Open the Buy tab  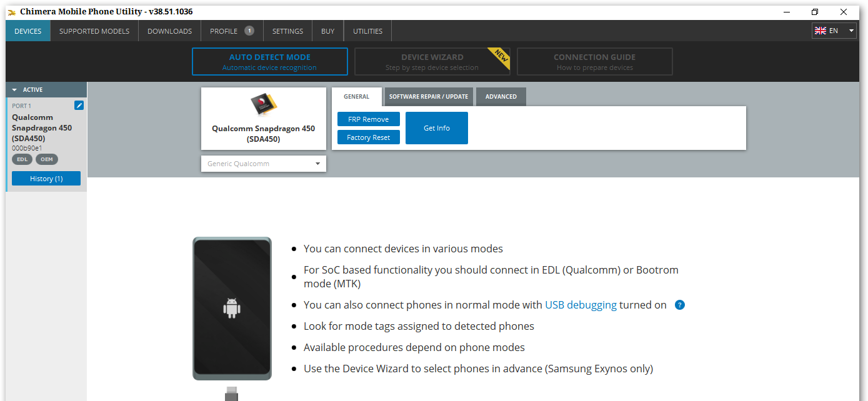[x=328, y=31]
